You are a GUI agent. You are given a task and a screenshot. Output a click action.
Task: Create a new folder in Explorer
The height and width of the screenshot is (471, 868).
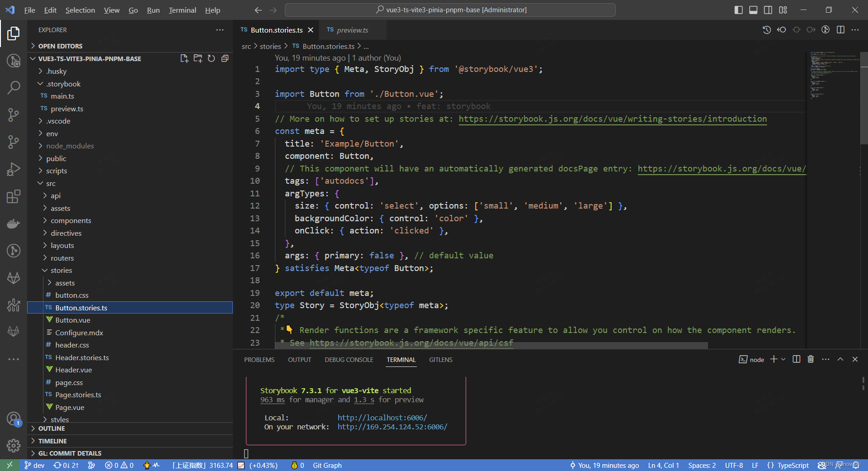pos(198,58)
